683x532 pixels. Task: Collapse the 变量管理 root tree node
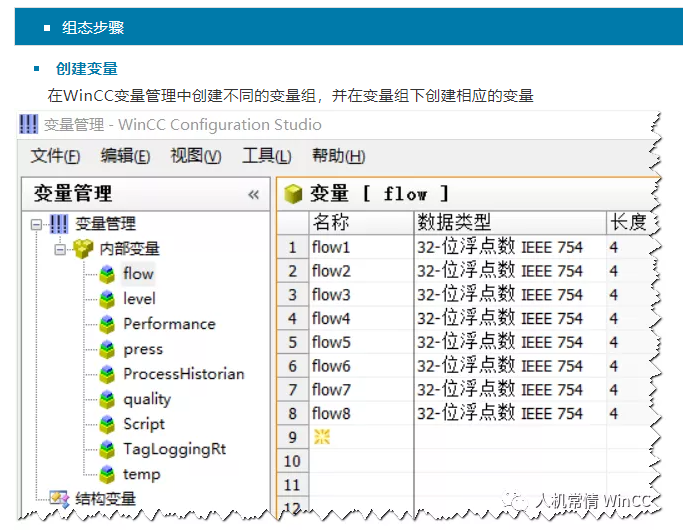36,224
